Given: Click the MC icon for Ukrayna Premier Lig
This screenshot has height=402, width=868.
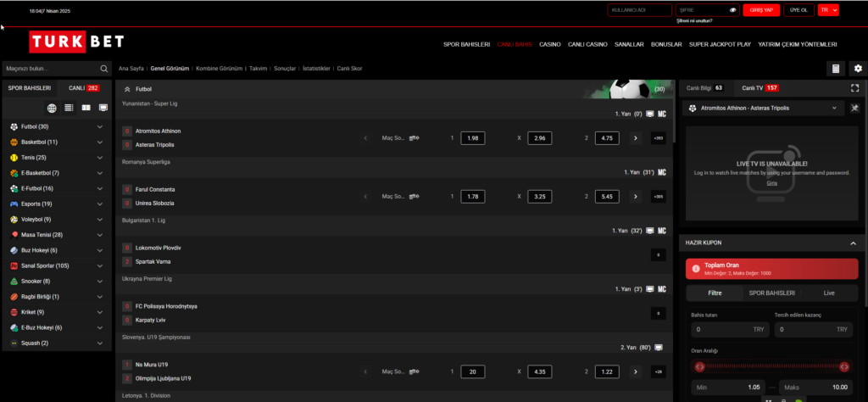Looking at the screenshot, I should click(661, 289).
